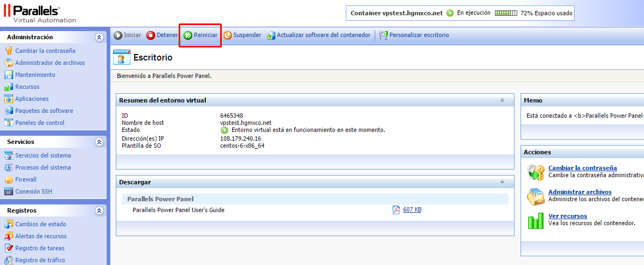
Task: Click the Suspender toolbar label
Action: pyautogui.click(x=247, y=35)
